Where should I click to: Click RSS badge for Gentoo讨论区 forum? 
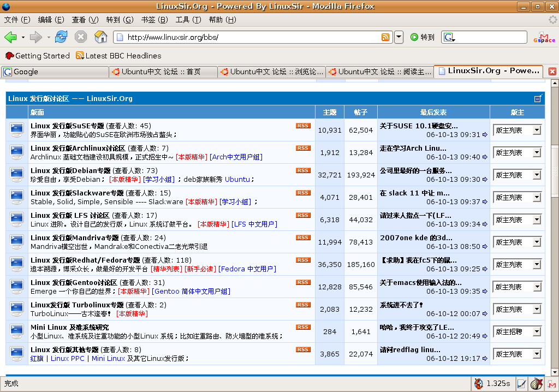303,282
